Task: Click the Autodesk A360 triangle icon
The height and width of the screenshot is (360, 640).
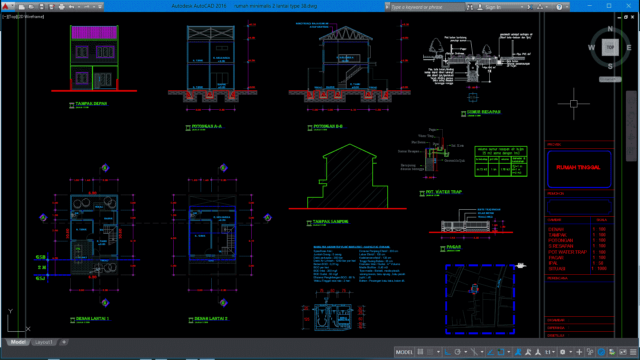Action: click(x=540, y=7)
